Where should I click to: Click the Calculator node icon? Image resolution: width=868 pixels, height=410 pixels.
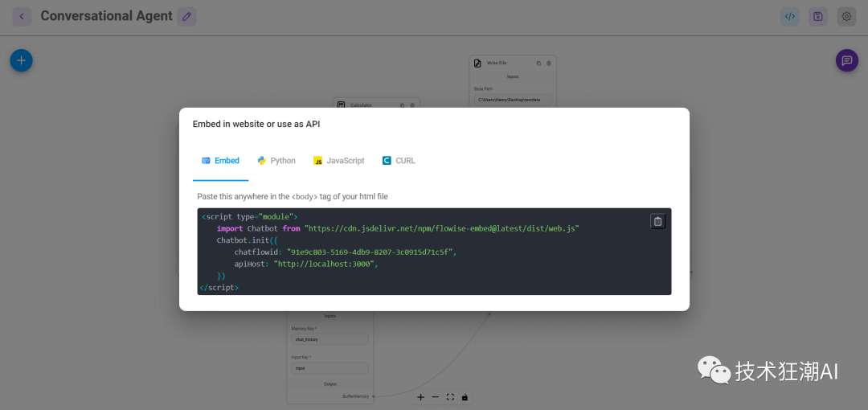click(341, 105)
